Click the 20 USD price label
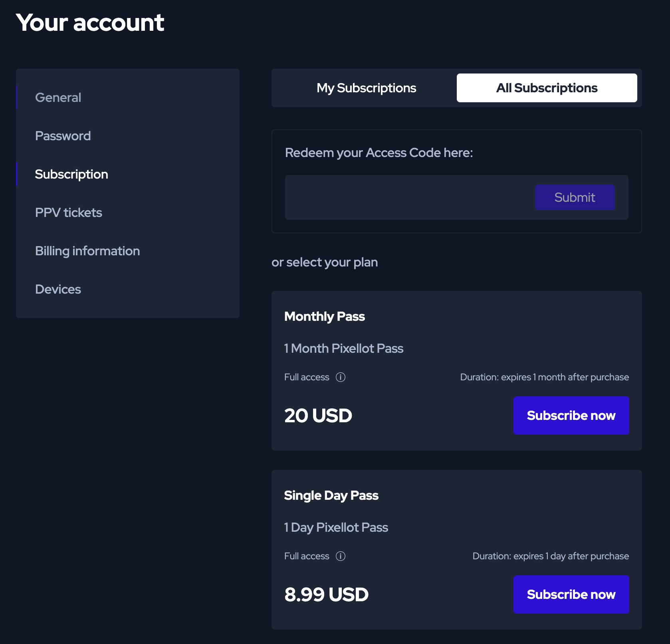Screen dimensions: 670x644 [318, 415]
